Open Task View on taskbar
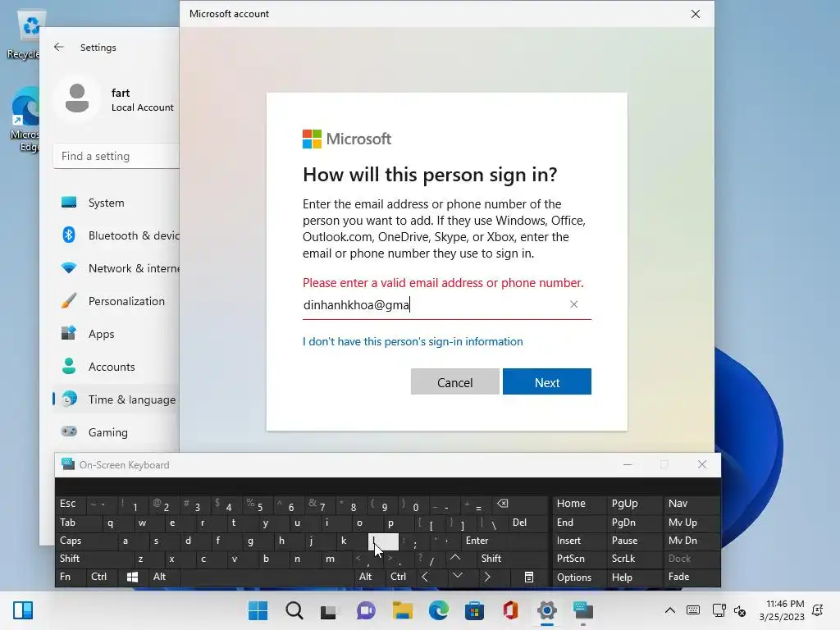Viewport: 840px width, 630px height. click(x=329, y=610)
